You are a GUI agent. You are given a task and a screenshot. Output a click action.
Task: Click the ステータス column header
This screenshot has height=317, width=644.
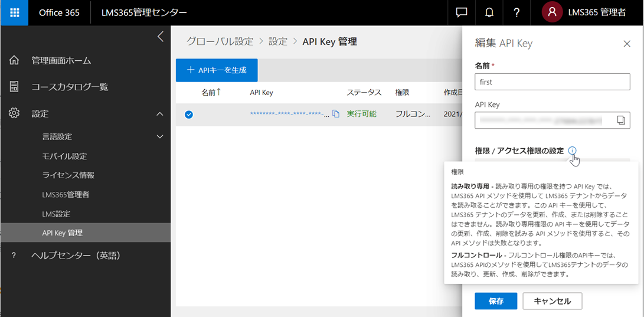364,93
